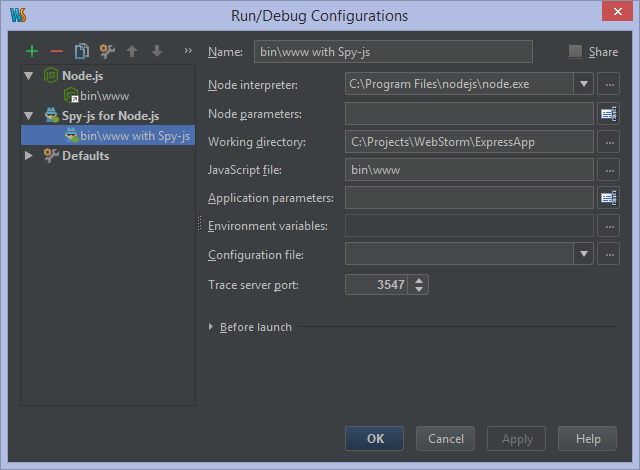The height and width of the screenshot is (470, 640).
Task: Browse for the Node interpreter with the ellipsis button
Action: [x=609, y=84]
